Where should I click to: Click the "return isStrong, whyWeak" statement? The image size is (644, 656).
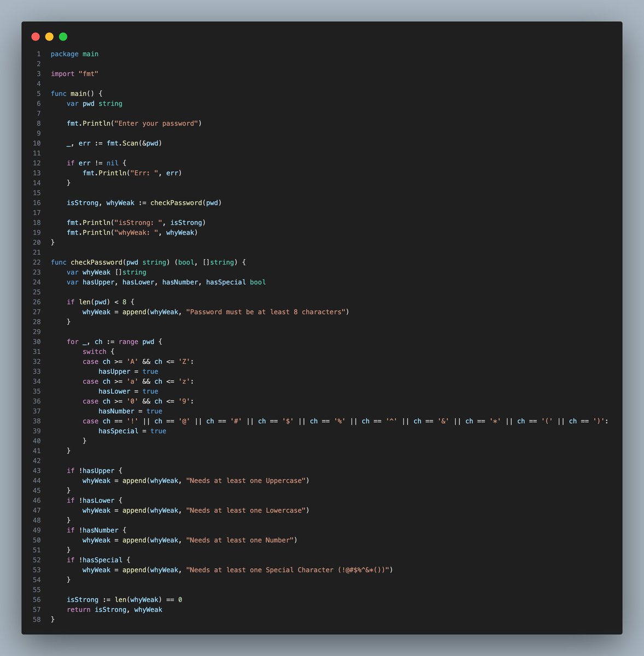114,610
